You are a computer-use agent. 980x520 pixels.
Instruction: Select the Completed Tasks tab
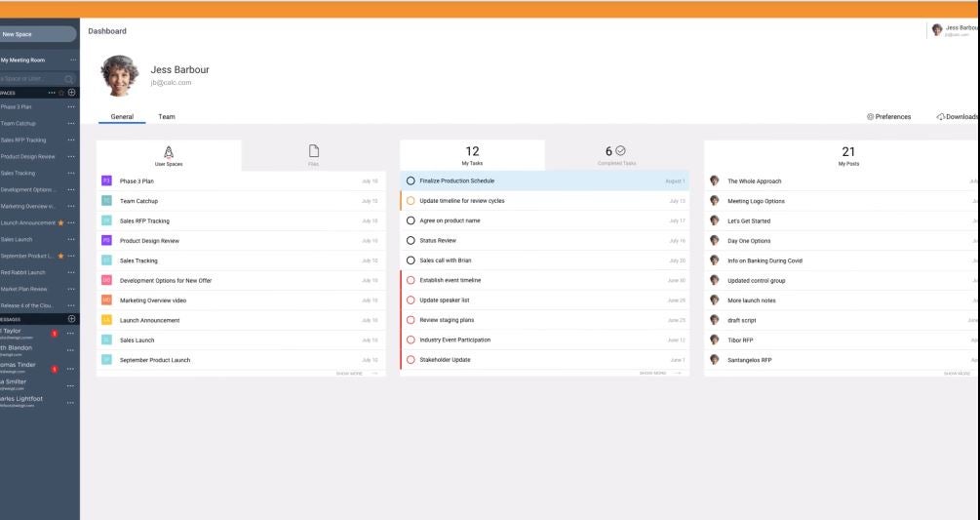pos(615,155)
